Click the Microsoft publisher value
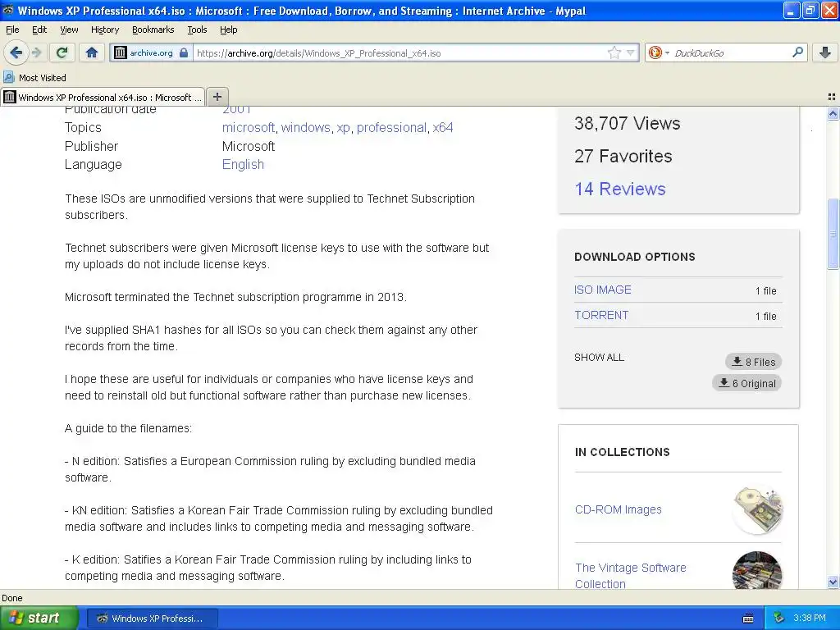This screenshot has height=630, width=840. point(248,146)
